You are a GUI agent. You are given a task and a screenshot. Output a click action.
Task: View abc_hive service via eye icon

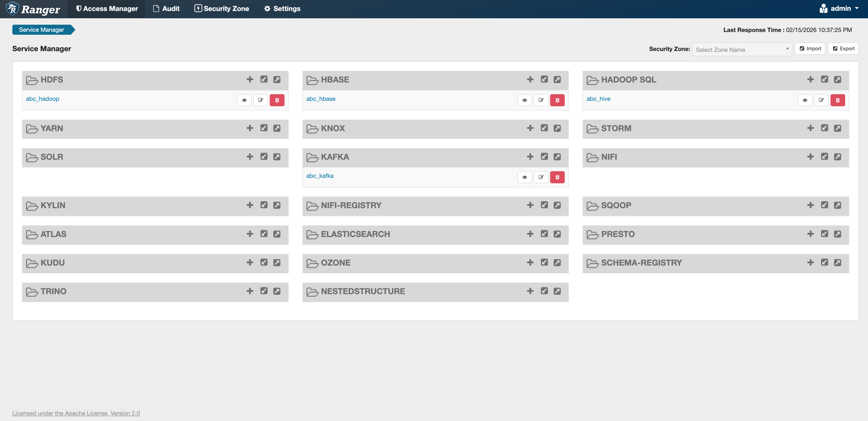[805, 100]
